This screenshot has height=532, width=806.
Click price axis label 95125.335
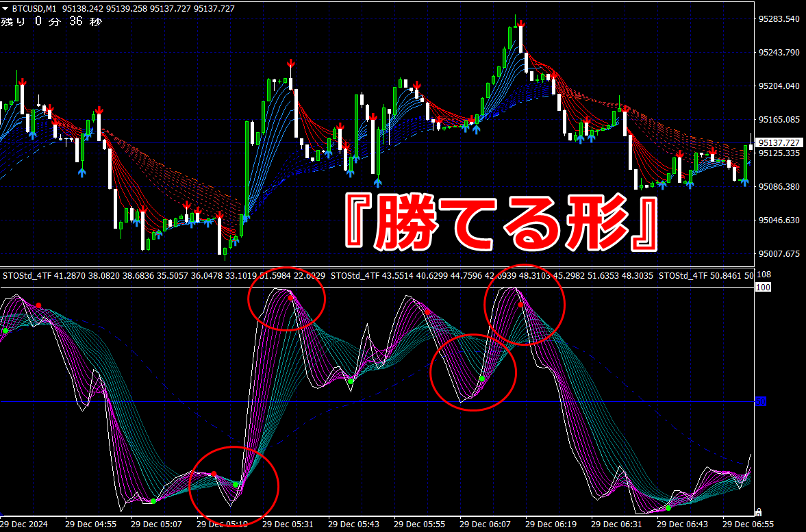779,153
